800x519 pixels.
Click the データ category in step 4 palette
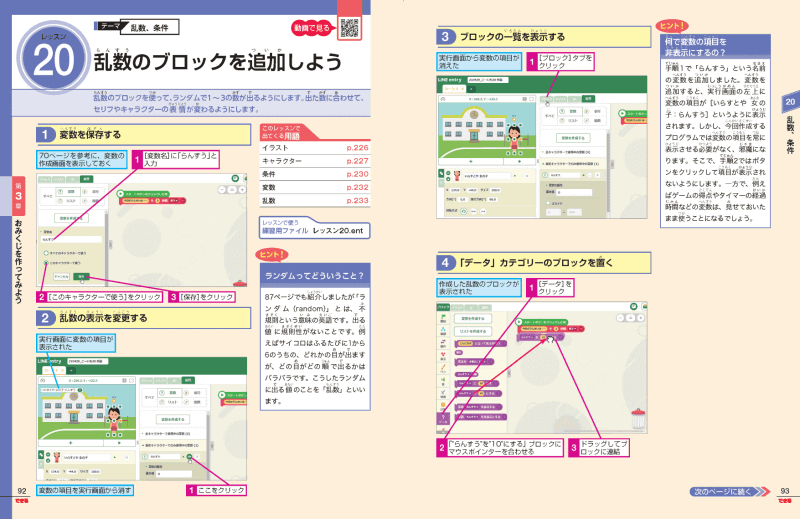[x=443, y=418]
